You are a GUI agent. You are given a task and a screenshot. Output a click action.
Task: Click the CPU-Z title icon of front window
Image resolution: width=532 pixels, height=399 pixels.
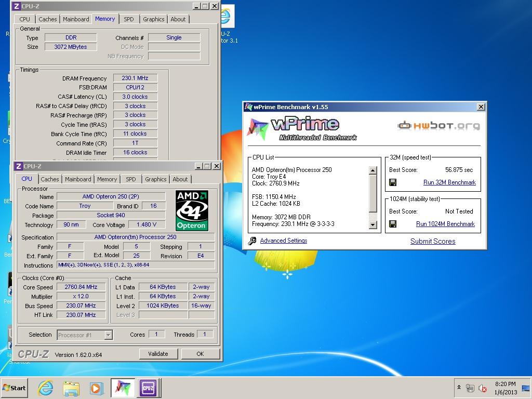[x=18, y=166]
